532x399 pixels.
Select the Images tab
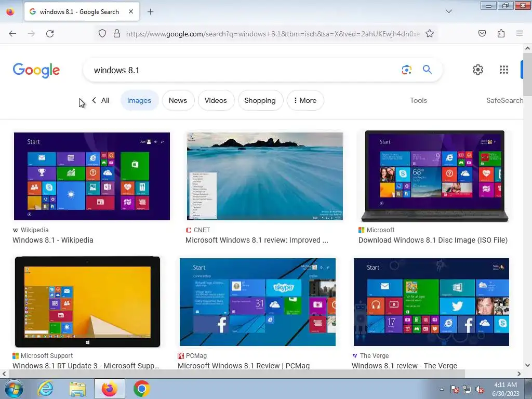[x=139, y=100]
